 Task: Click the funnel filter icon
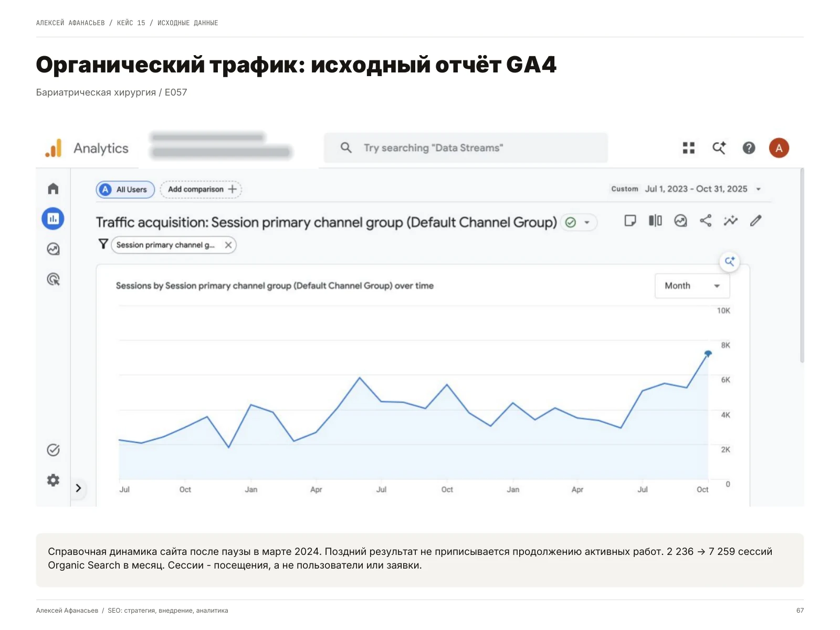[x=103, y=244]
